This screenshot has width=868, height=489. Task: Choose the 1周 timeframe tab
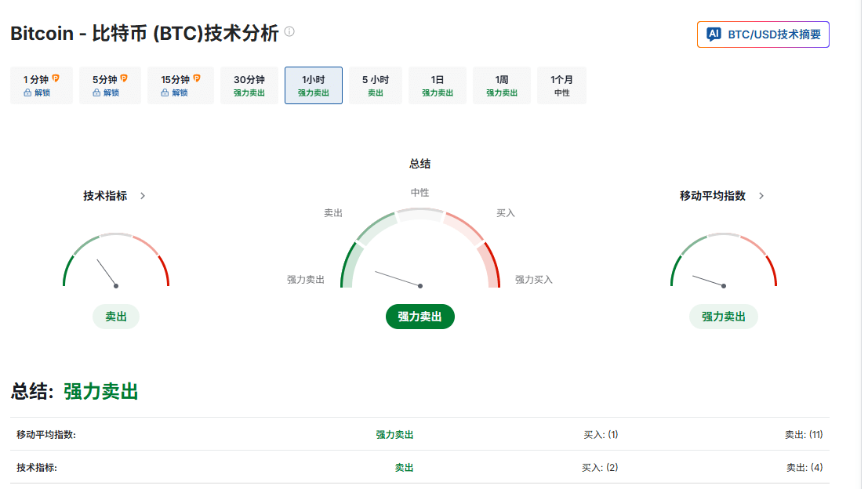pyautogui.click(x=502, y=85)
